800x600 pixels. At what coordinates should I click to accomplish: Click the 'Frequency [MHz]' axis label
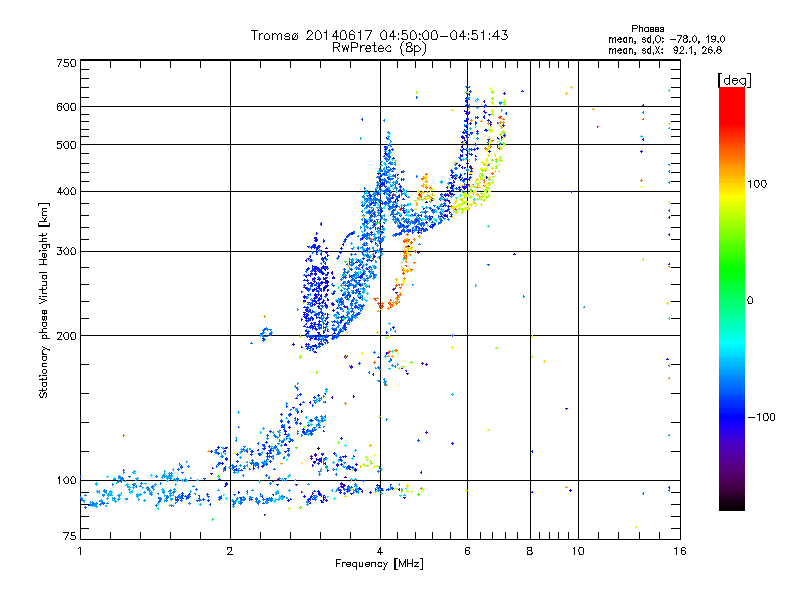pos(379,564)
